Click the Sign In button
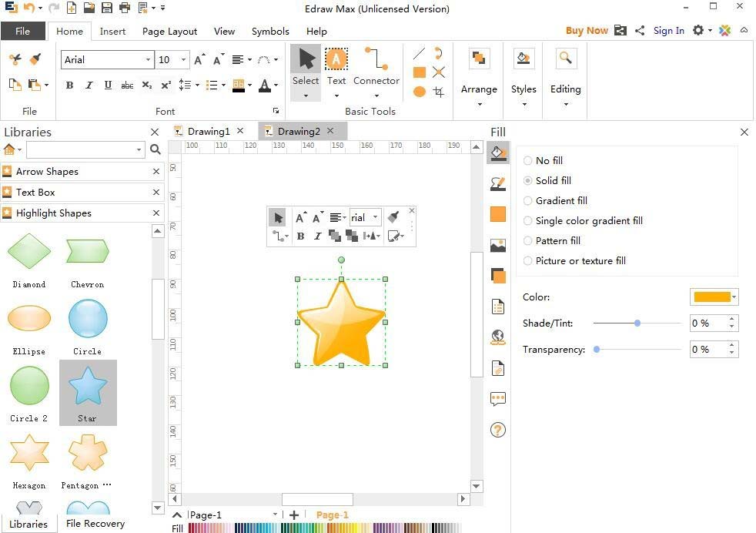The width and height of the screenshot is (756, 533). click(x=668, y=31)
